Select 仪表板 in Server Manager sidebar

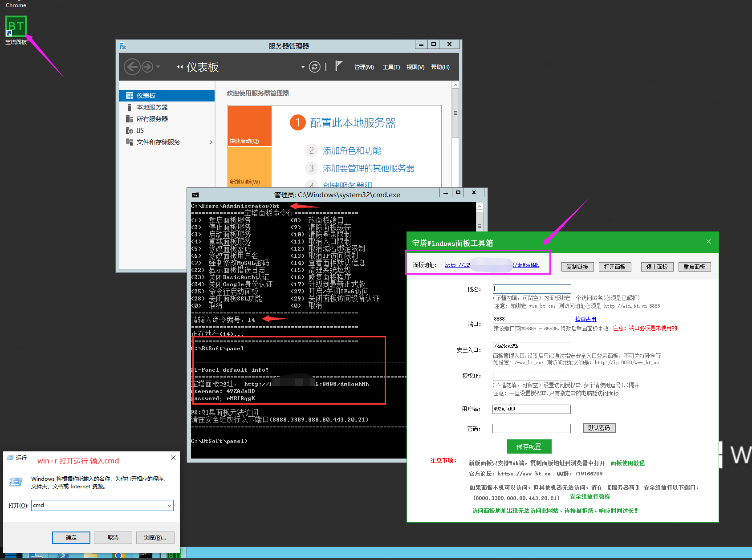[x=167, y=96]
